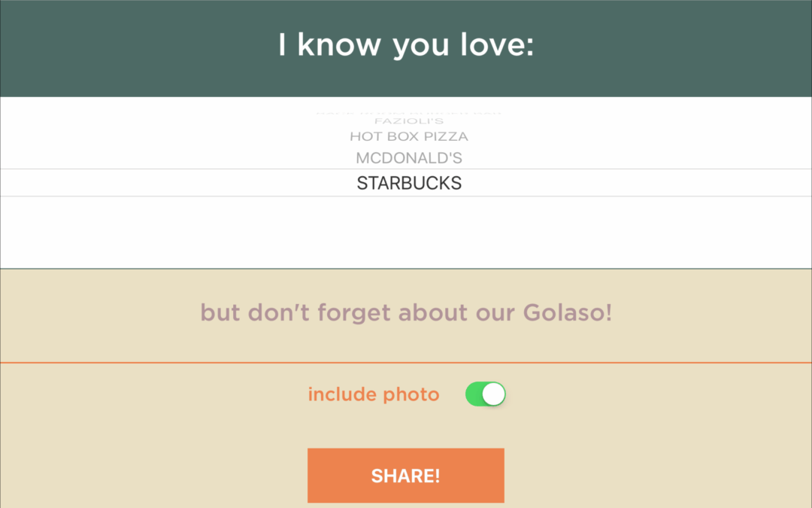Tap the word 'Golaso!' in the message

(x=568, y=312)
